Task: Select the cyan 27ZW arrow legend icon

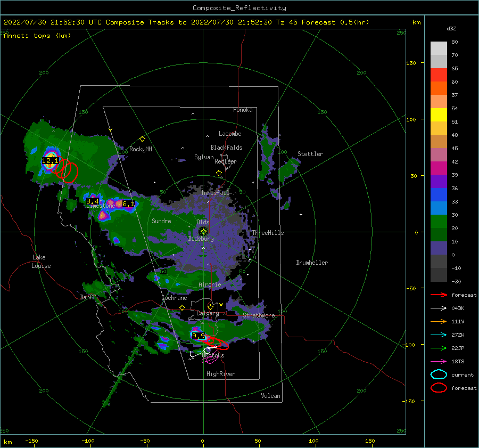Action: tap(439, 335)
